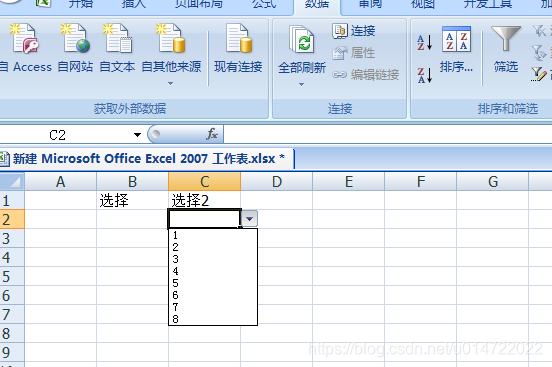
Task: Select row 5 header
Action: 12,276
